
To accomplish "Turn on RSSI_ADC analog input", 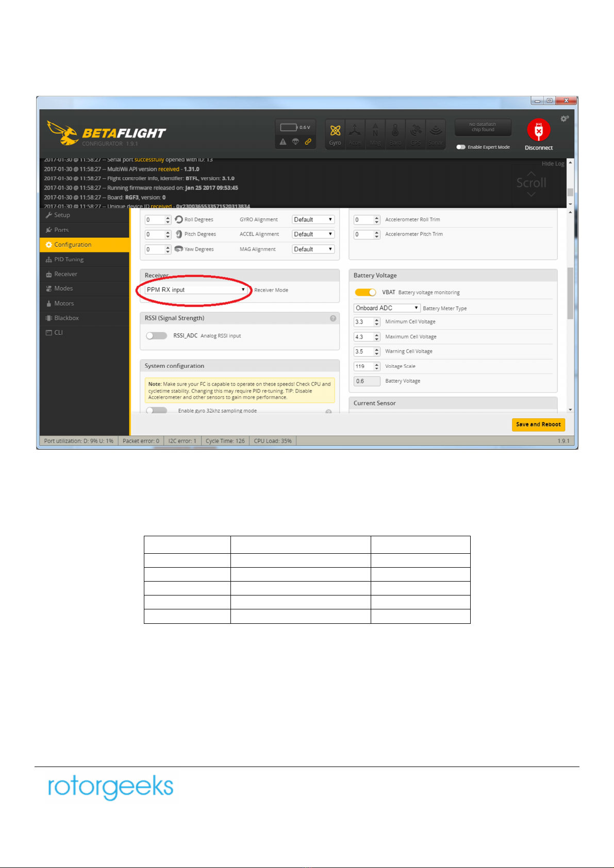I will 156,336.
